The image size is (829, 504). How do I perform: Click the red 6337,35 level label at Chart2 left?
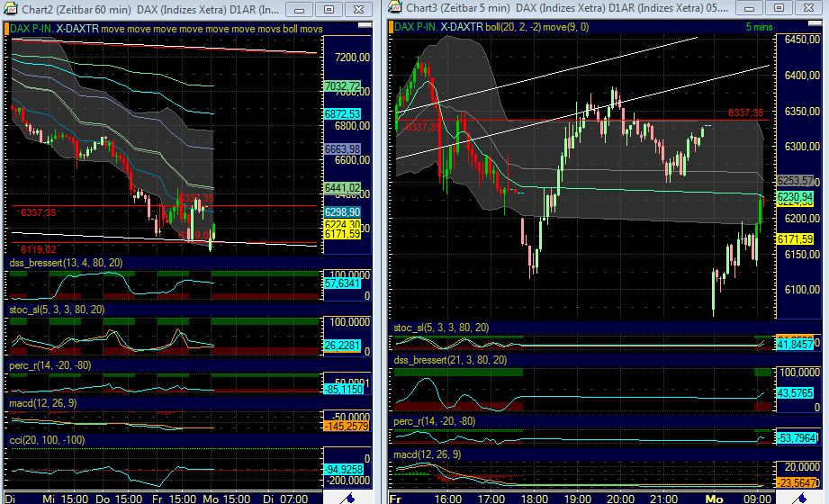(x=38, y=212)
